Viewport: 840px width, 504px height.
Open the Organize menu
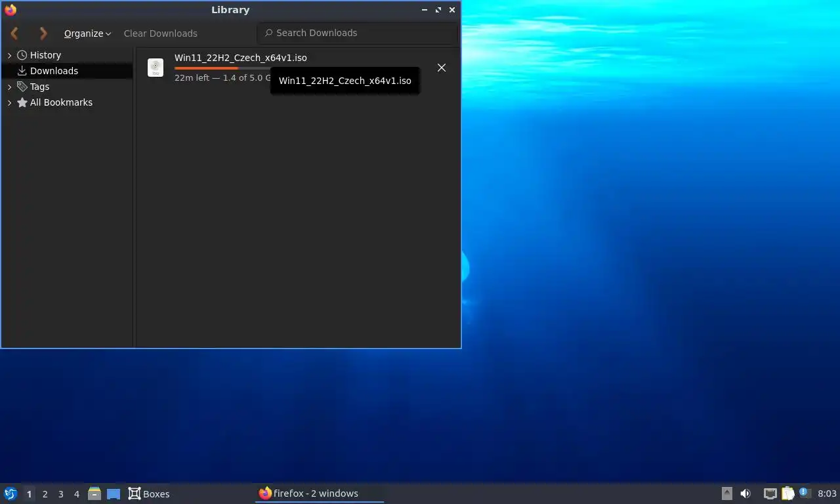pos(87,33)
